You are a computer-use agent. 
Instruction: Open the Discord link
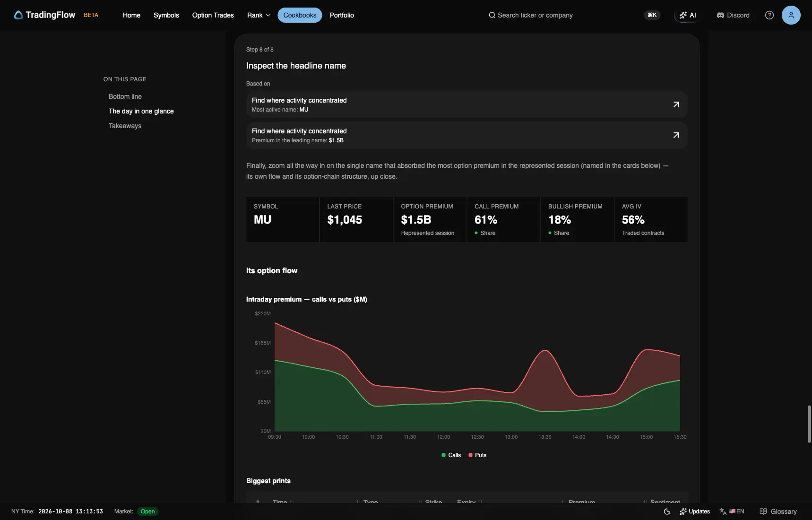(733, 15)
